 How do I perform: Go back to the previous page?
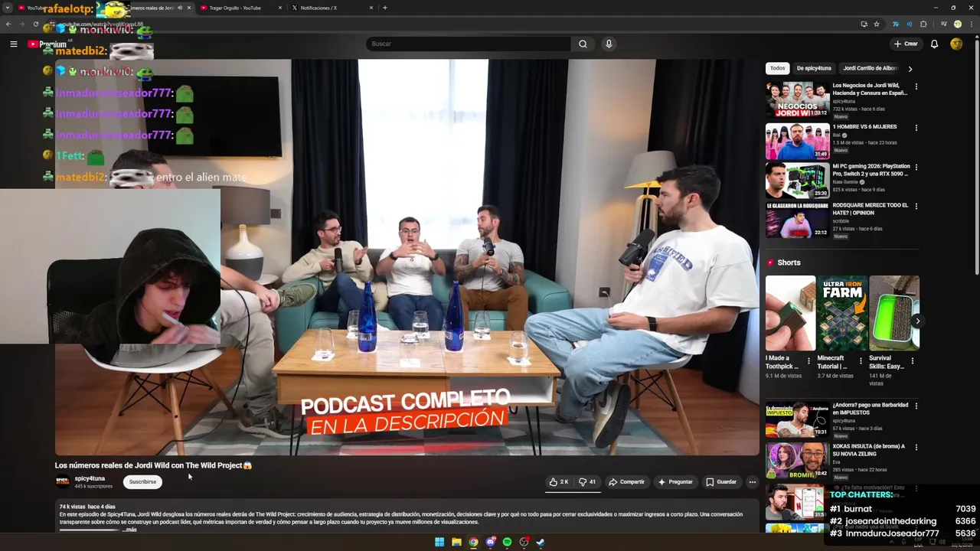click(x=8, y=24)
